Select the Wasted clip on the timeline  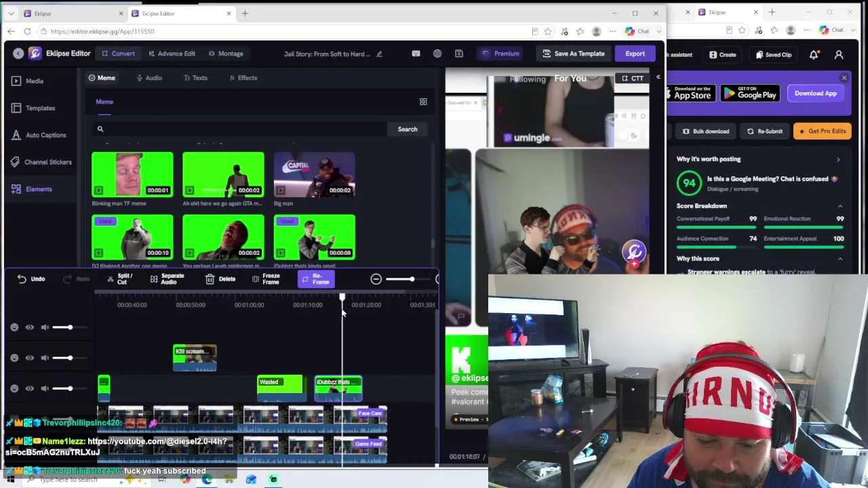pos(280,388)
